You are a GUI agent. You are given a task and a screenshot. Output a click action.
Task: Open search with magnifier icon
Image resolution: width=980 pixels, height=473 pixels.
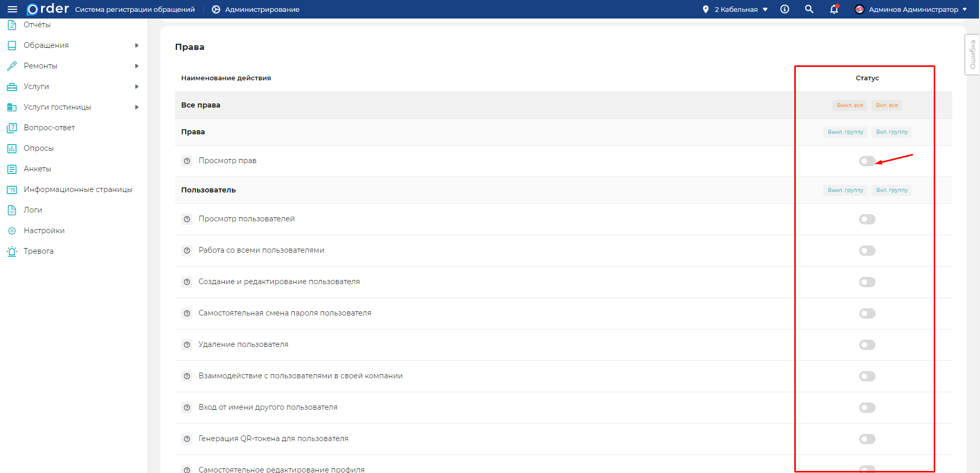[809, 9]
